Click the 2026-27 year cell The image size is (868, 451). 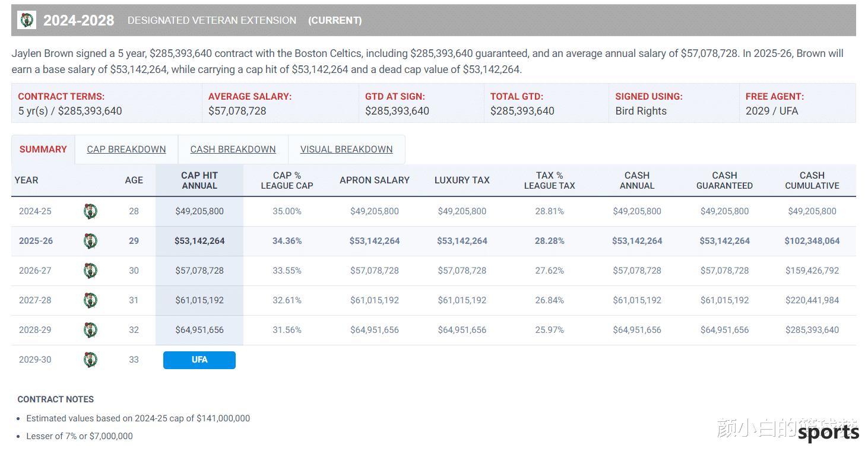tap(35, 271)
